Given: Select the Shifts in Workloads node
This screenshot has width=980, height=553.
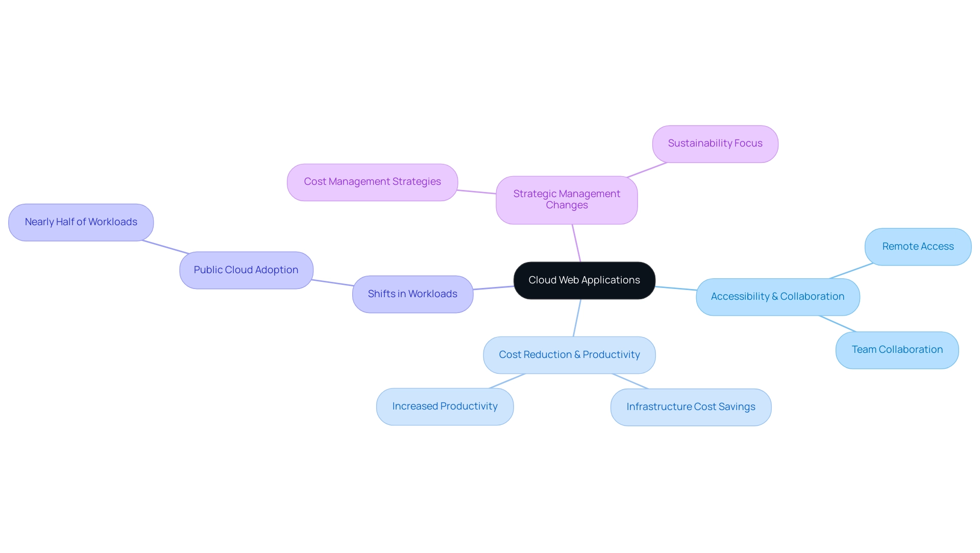Looking at the screenshot, I should tap(412, 294).
